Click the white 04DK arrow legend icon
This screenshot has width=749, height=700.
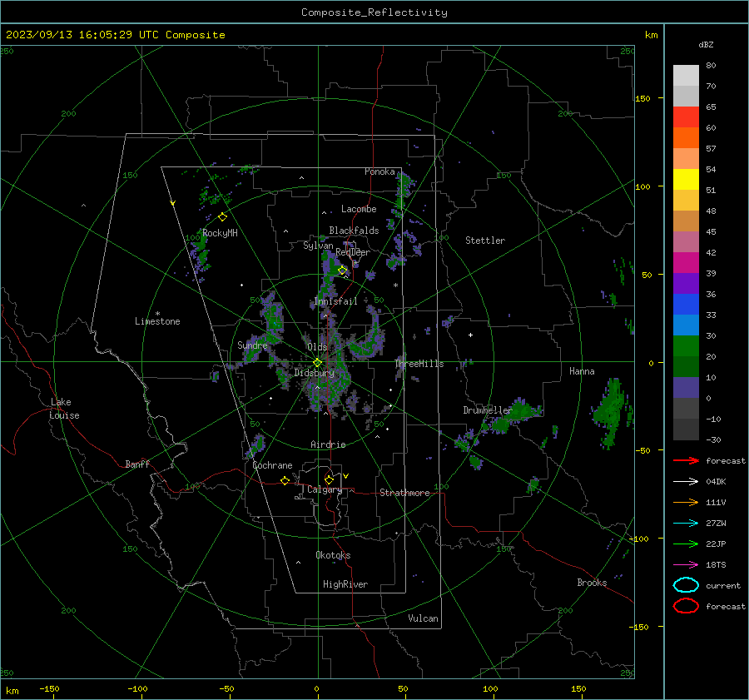coord(686,482)
